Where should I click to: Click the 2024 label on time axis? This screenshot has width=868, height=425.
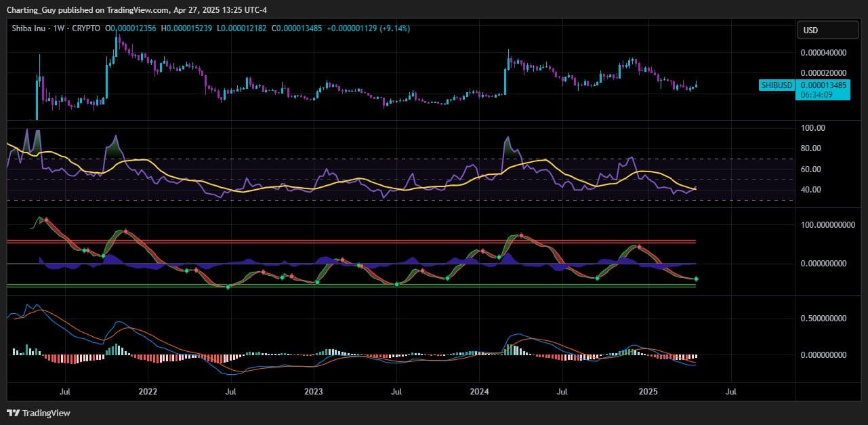tap(479, 392)
